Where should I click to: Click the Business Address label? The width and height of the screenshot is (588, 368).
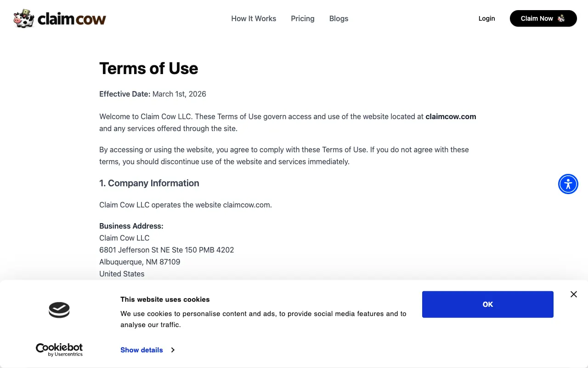(x=131, y=226)
